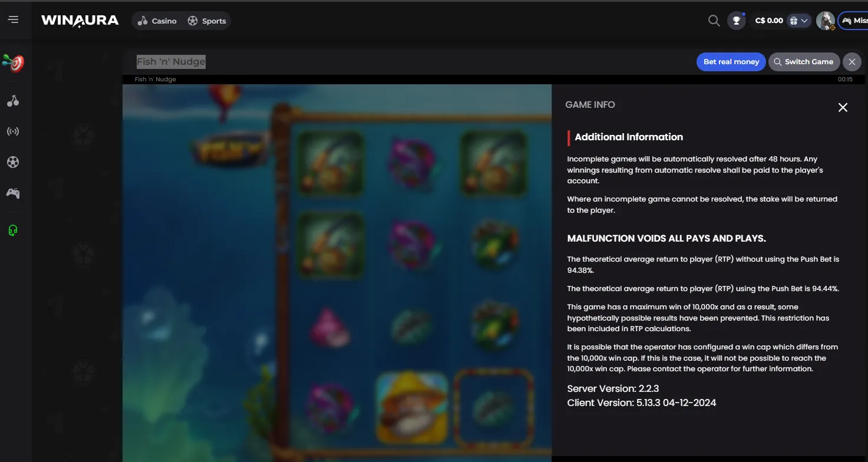Open the gamepad sidebar icon

(x=13, y=193)
